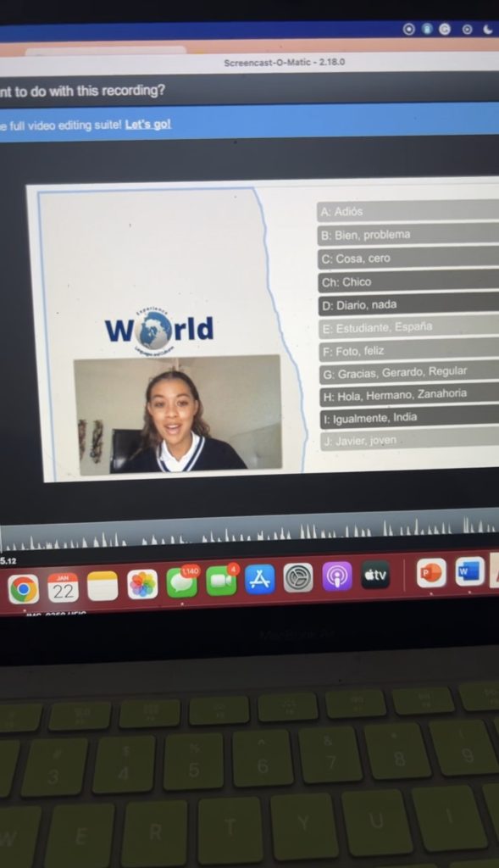Click the webcam video of the presenter
499x868 pixels.
(x=178, y=415)
